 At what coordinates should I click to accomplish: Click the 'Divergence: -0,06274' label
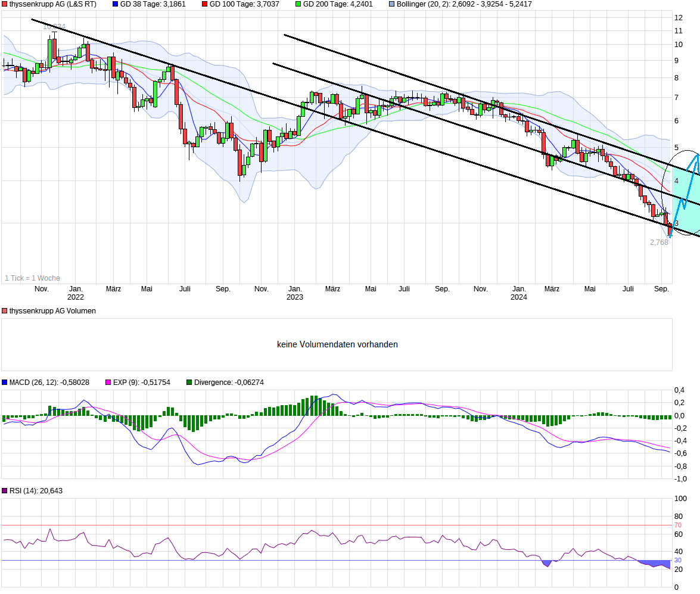229,382
